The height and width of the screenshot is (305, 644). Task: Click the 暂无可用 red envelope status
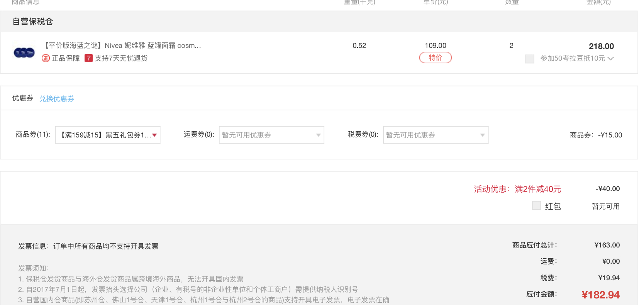606,207
